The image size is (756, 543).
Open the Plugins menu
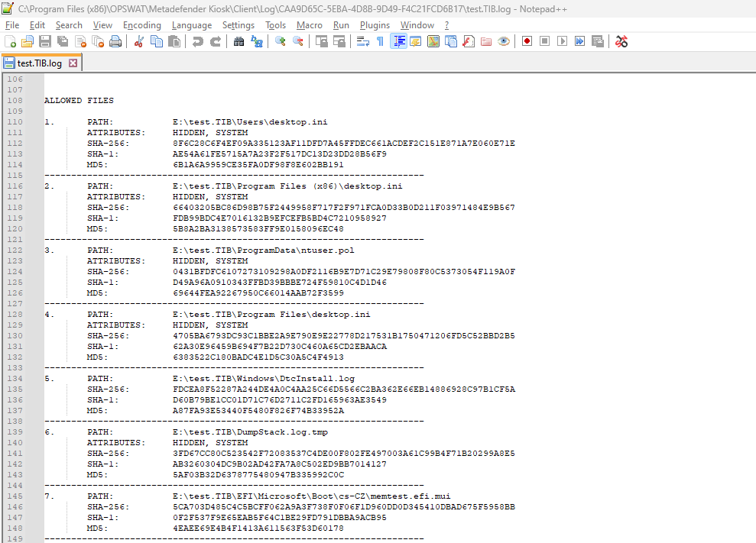[x=375, y=25]
